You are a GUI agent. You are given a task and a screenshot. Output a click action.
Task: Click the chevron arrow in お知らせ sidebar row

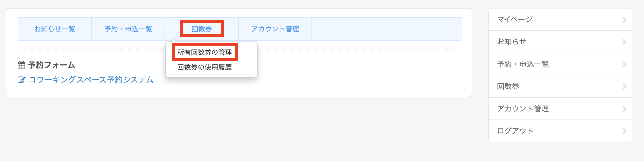point(624,42)
